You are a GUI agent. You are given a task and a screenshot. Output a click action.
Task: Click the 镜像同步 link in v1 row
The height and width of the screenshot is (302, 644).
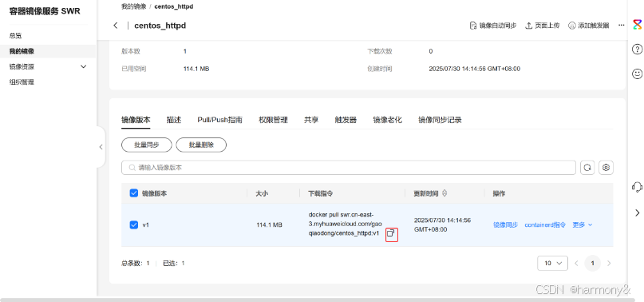[x=506, y=225]
